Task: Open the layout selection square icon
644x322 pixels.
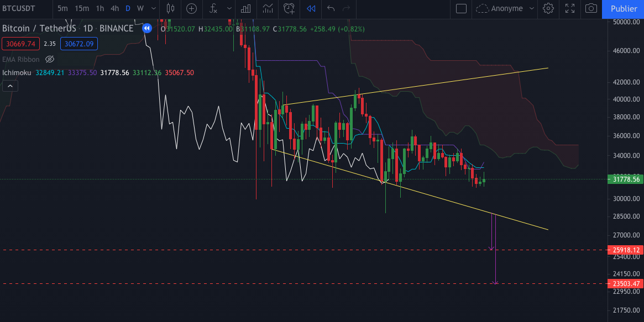Action: [462, 9]
